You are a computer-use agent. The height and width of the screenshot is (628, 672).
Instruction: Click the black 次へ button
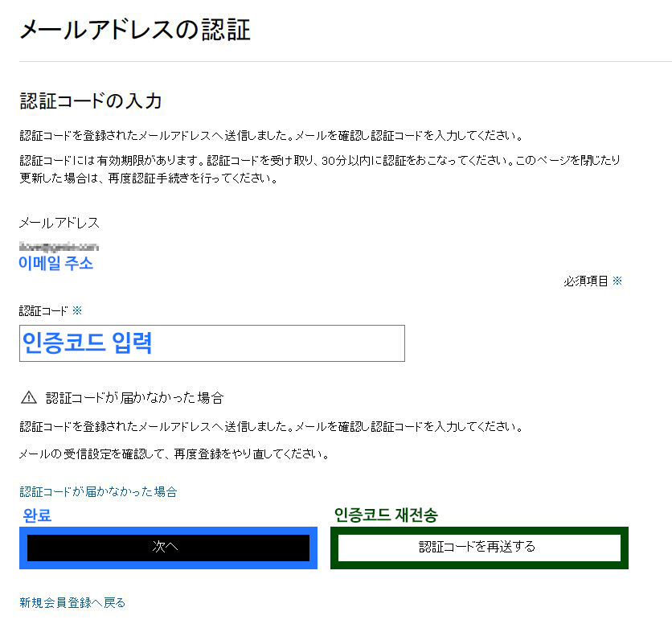click(x=168, y=548)
